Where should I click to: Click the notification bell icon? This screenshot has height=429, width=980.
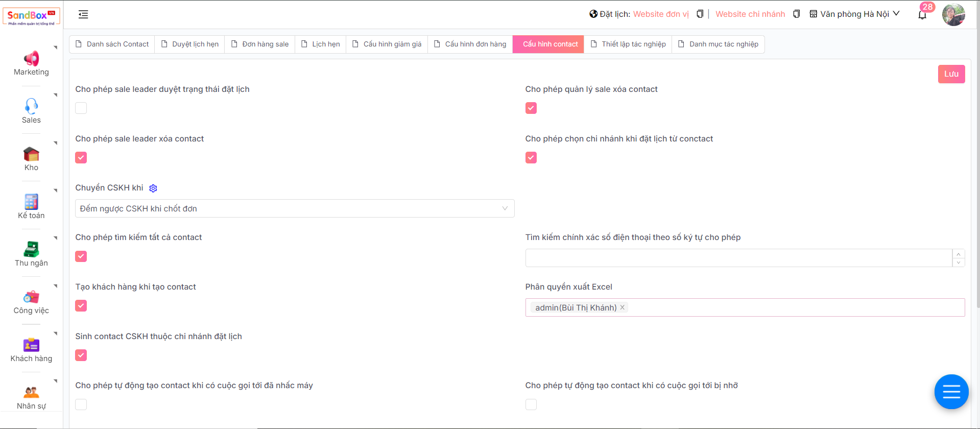(x=922, y=15)
